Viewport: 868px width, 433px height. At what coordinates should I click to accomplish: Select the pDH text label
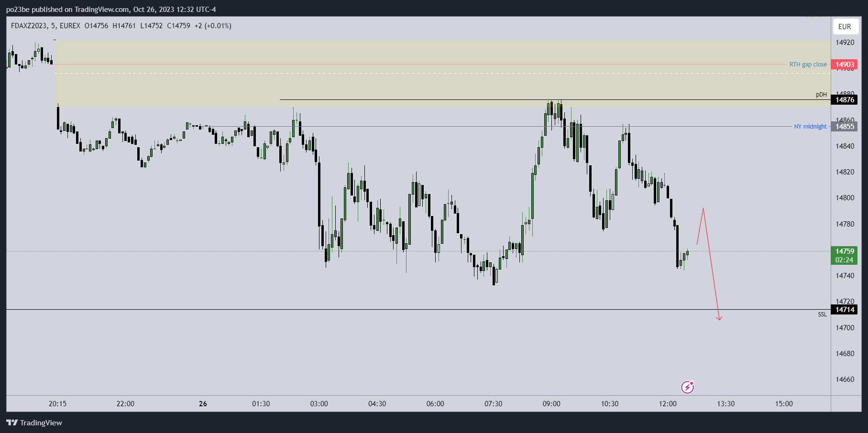pyautogui.click(x=821, y=95)
